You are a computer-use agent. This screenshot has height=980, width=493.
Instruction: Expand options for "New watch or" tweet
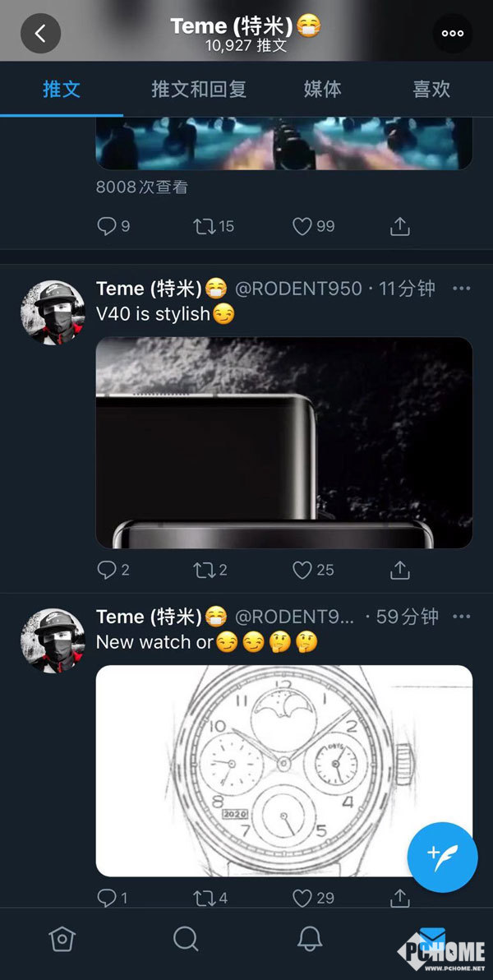pos(462,617)
